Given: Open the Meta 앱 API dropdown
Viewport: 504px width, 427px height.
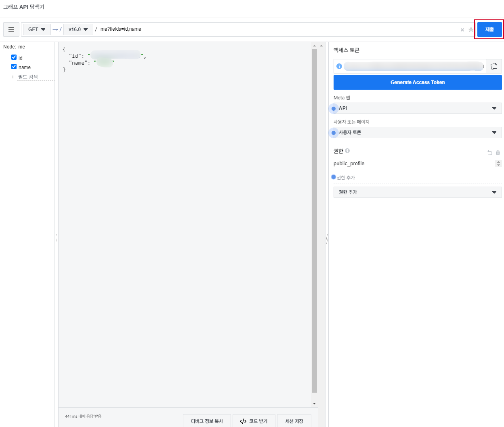Looking at the screenshot, I should point(418,108).
